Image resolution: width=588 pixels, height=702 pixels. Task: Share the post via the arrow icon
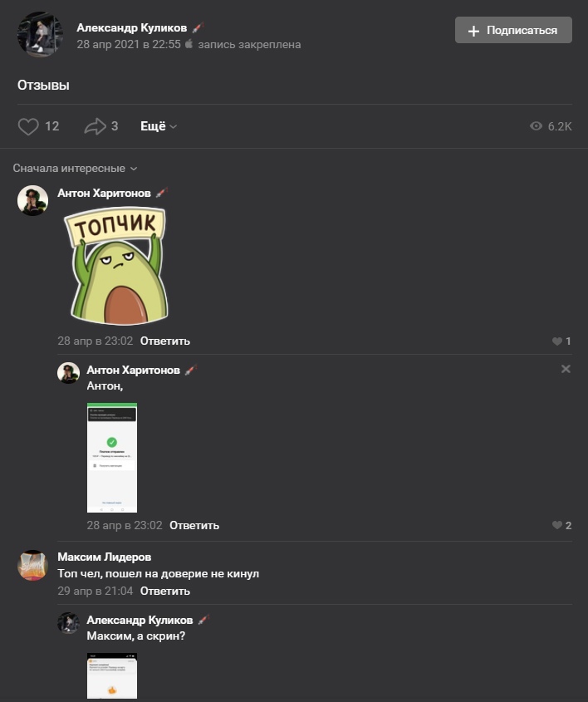pyautogui.click(x=95, y=126)
